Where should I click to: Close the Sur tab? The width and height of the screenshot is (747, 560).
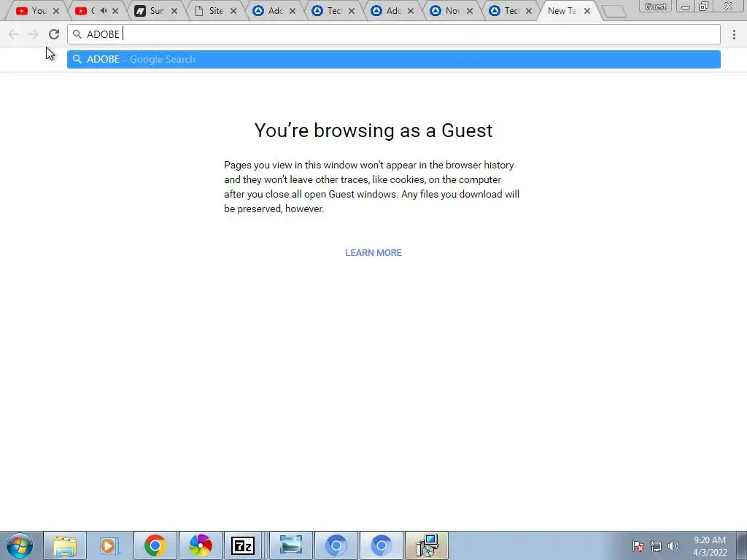174,11
